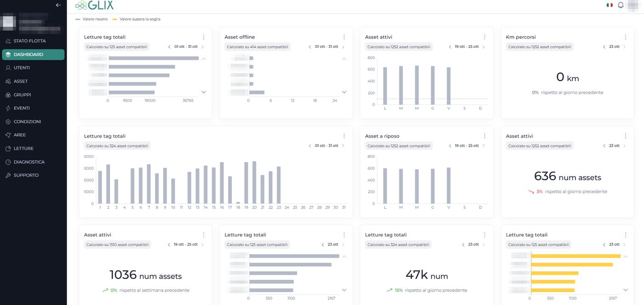Show more rows on yellow-bar Letture tag totali card
Viewport: 644px width, 305px height.
pos(625,290)
